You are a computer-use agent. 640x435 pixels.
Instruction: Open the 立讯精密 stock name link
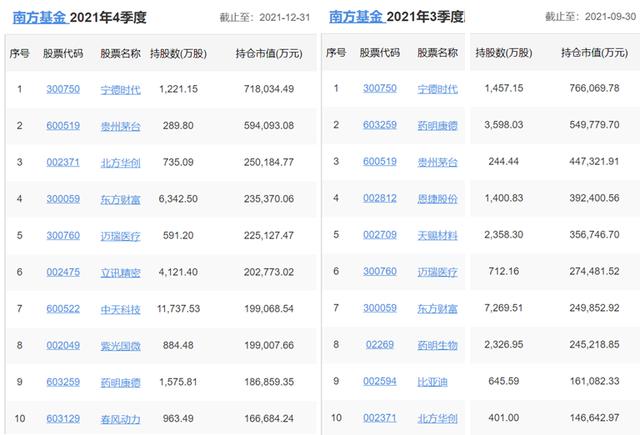(x=120, y=273)
